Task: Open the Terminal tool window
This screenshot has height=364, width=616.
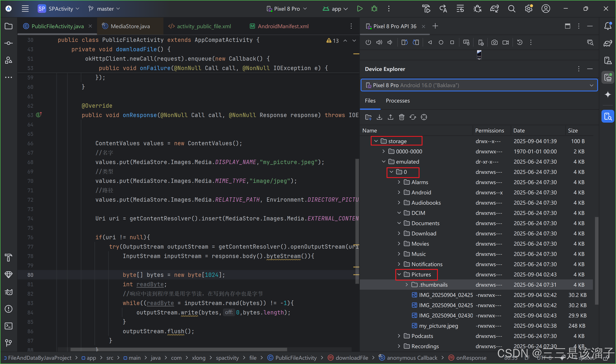Action: pyautogui.click(x=9, y=326)
